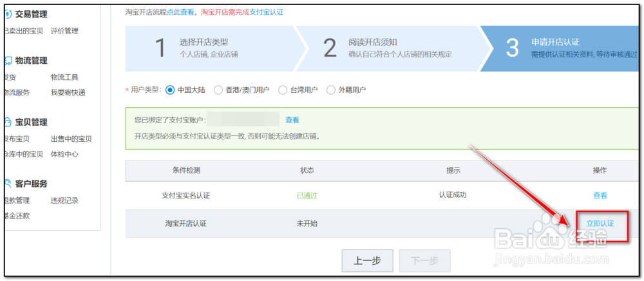
Task: Click the 认证成功 hint text
Action: tap(453, 195)
